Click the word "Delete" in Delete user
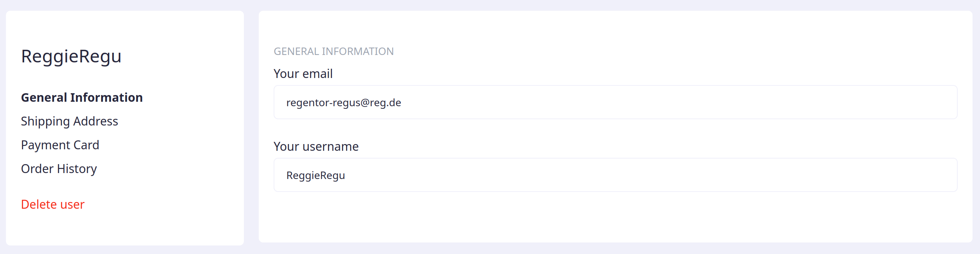 pyautogui.click(x=39, y=205)
